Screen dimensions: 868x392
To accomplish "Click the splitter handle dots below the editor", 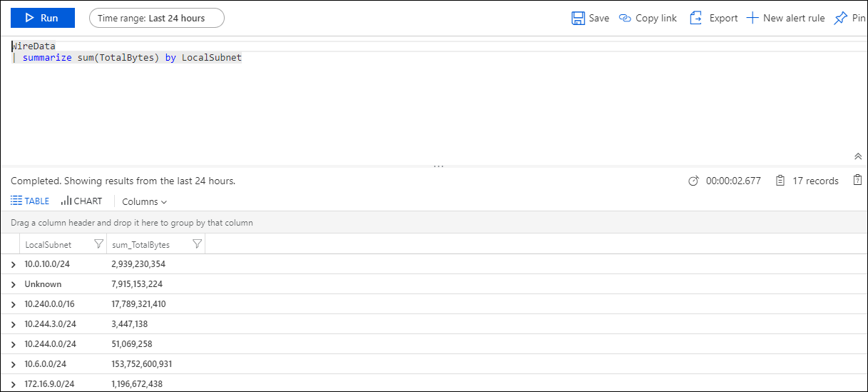I will (x=439, y=166).
